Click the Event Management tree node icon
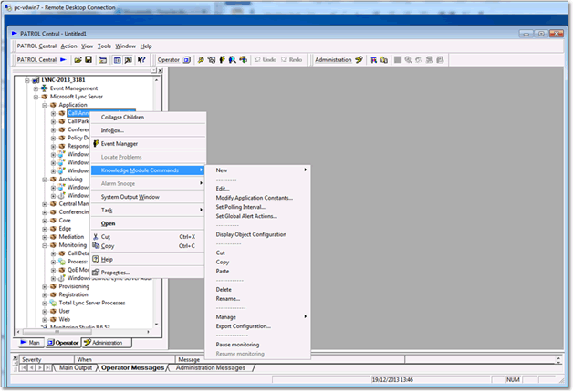This screenshot has width=573, height=392. pos(44,88)
